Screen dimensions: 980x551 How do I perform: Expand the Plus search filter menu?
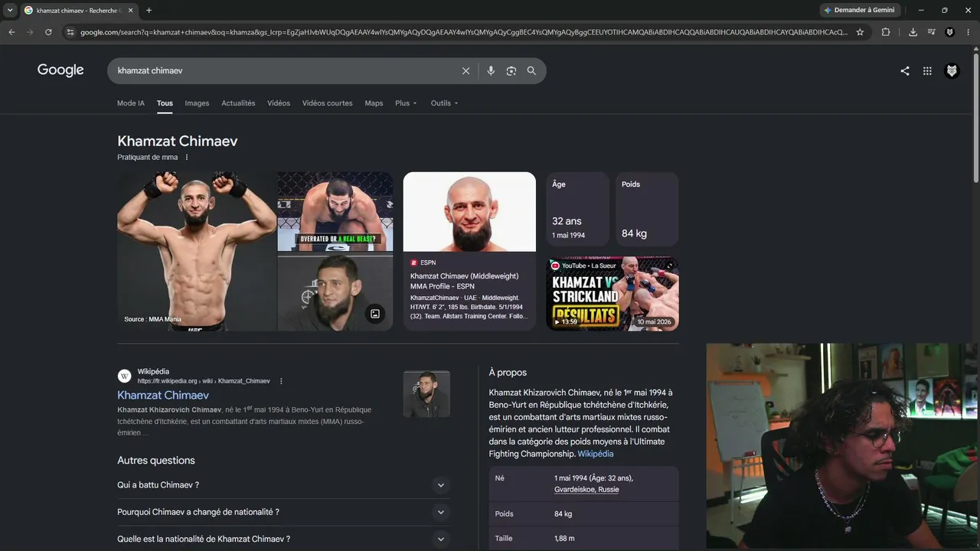406,103
